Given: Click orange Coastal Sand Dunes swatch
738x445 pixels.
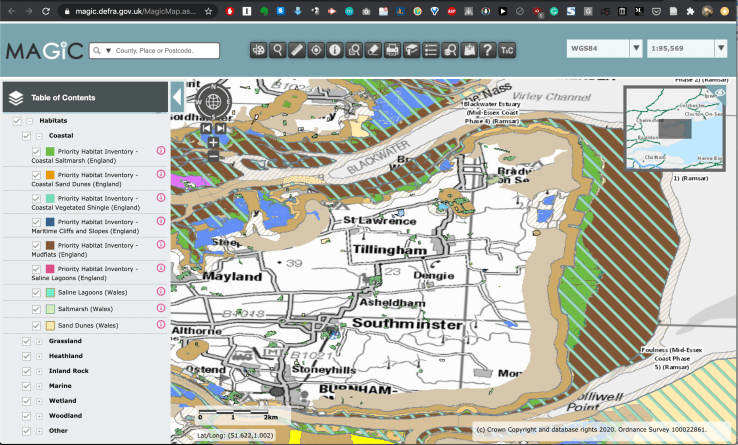Looking at the screenshot, I should pyautogui.click(x=50, y=175).
